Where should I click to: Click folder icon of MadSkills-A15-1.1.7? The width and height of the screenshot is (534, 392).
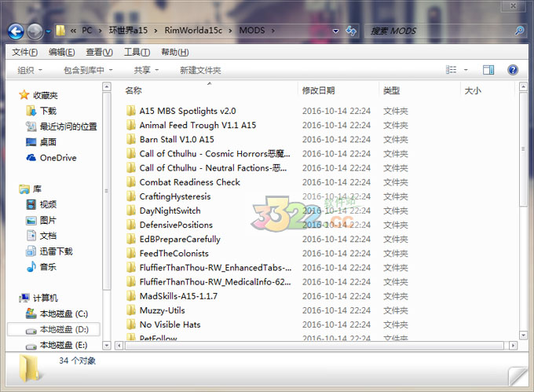pyautogui.click(x=131, y=296)
